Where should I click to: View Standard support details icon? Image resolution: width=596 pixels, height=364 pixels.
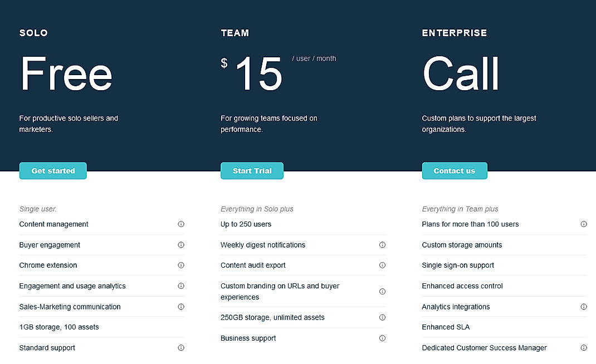tap(181, 347)
